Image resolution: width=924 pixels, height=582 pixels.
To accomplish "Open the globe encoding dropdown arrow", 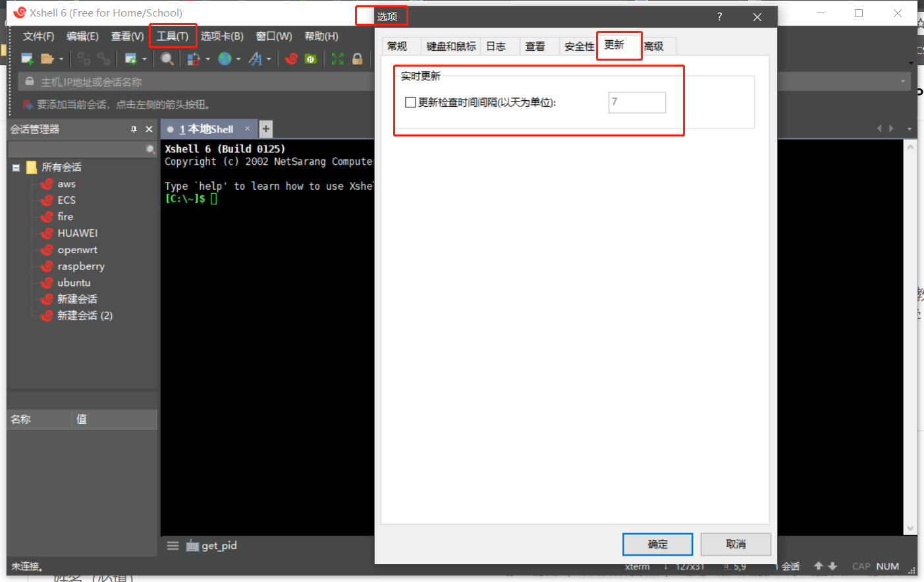I will click(238, 59).
